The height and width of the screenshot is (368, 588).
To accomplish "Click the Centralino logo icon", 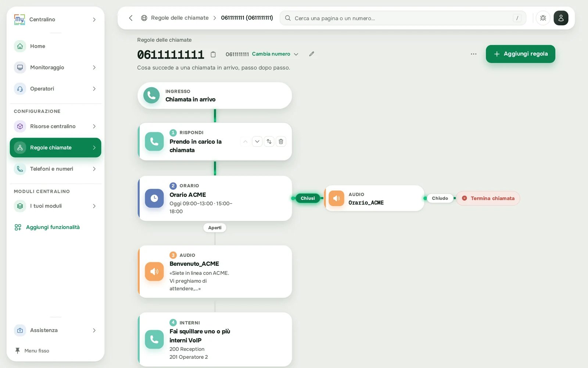I will [19, 20].
